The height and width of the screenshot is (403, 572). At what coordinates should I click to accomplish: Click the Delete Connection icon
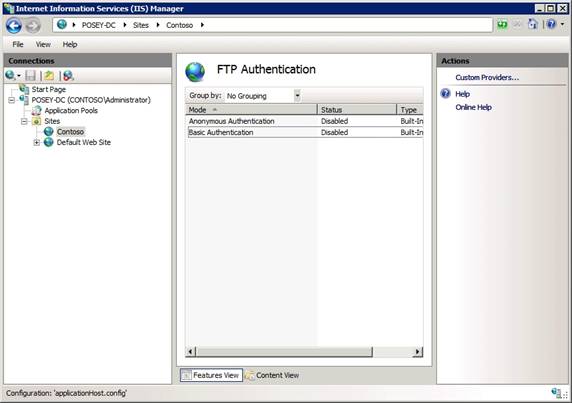point(68,75)
